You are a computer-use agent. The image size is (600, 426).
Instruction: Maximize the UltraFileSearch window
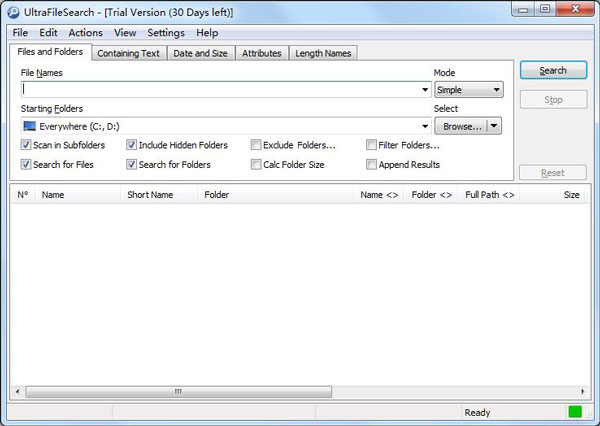coord(545,9)
